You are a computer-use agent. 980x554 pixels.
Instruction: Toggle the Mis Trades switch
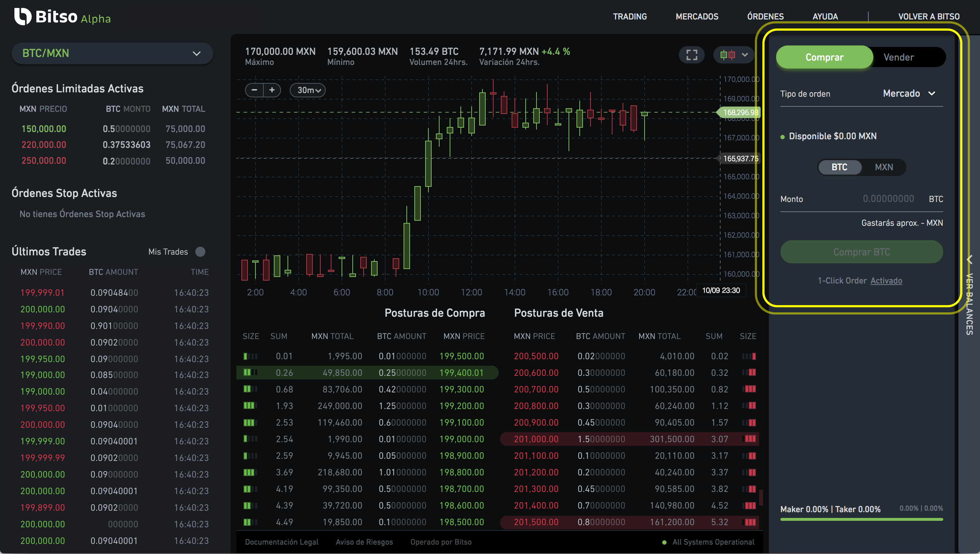pos(200,252)
